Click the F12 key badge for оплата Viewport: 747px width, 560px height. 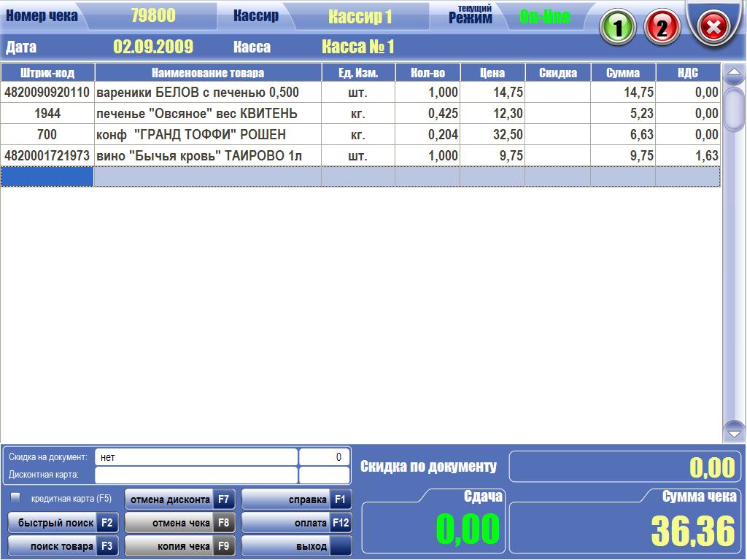pyautogui.click(x=341, y=523)
